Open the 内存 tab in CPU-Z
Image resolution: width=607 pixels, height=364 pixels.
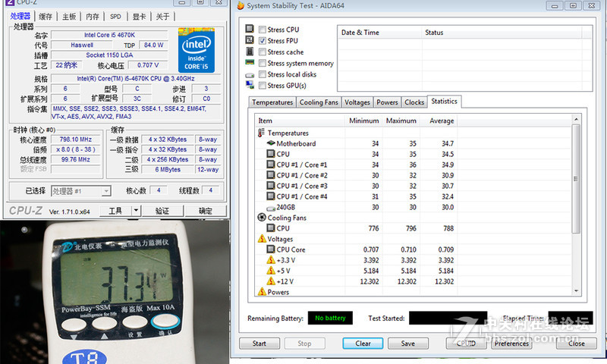click(x=92, y=16)
